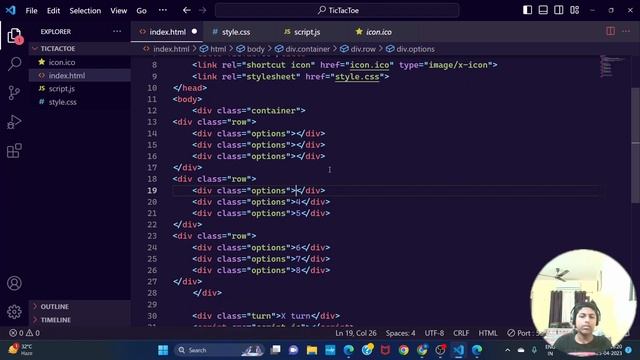The width and height of the screenshot is (640, 360).
Task: Show hidden system tray icons chevron
Action: 507,350
